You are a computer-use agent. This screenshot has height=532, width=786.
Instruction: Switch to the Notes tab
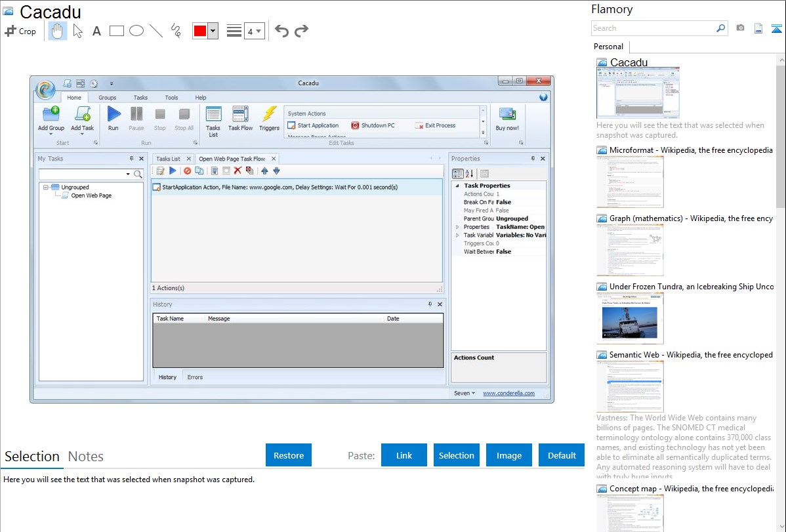(x=86, y=457)
